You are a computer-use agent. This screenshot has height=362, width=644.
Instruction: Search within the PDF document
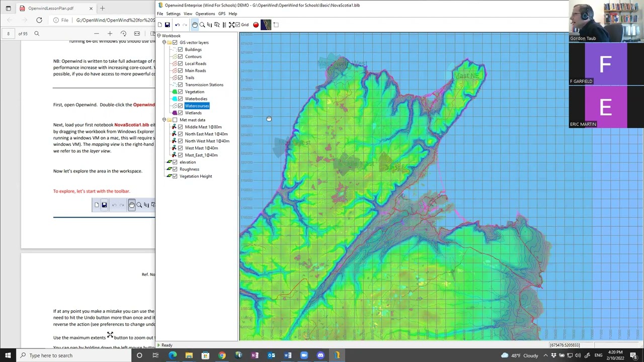click(37, 34)
